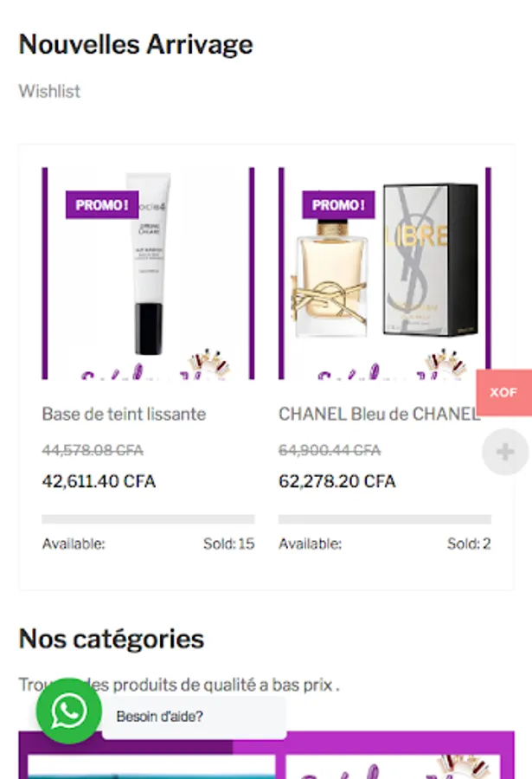Open the first category card at bottom left

[x=151, y=767]
